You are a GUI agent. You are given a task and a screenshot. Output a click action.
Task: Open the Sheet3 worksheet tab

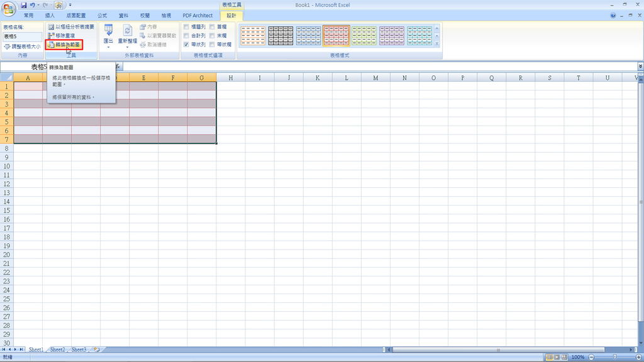coord(79,349)
